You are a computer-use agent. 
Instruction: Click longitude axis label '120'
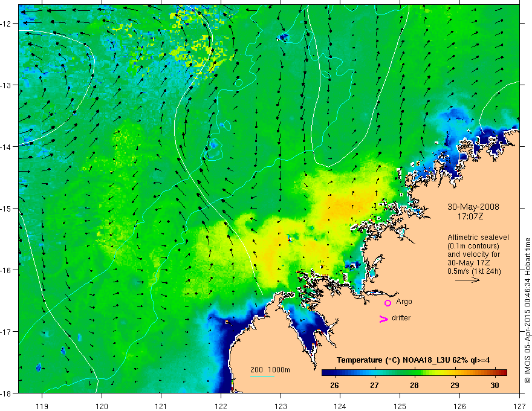102,406
